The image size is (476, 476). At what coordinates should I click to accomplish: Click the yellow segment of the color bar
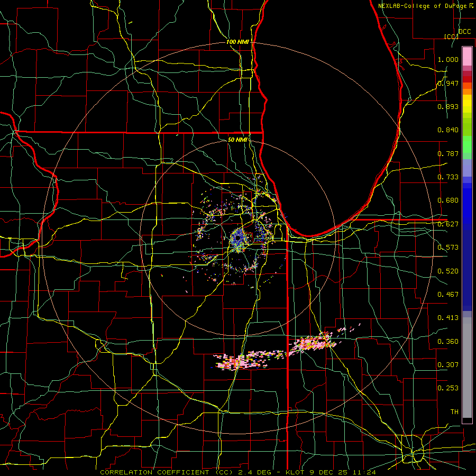pos(467,104)
